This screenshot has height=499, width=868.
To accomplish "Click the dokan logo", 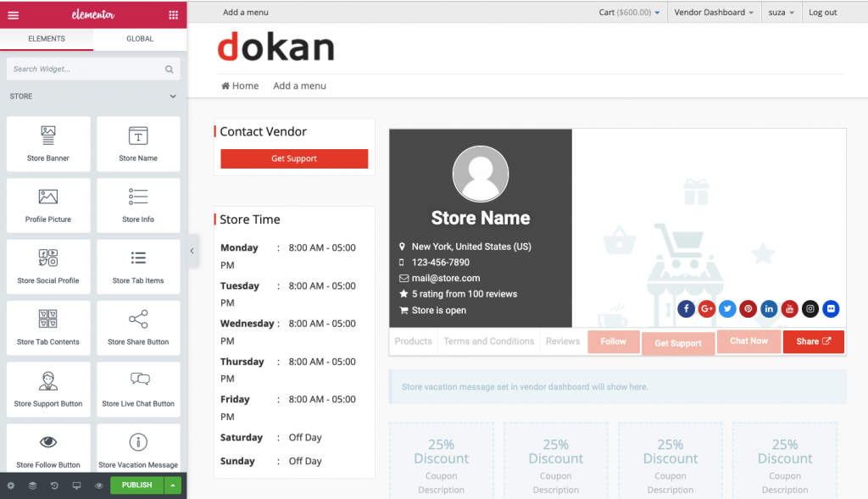I will (276, 47).
